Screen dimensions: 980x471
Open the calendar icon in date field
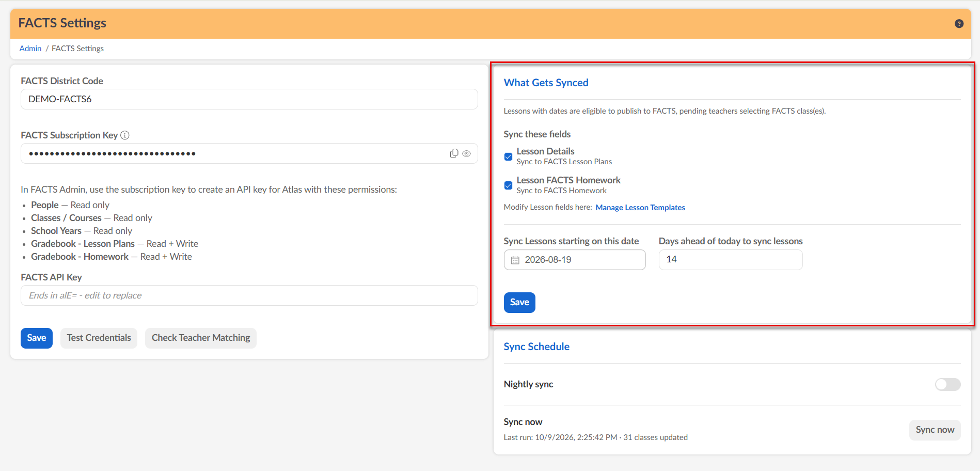pos(515,260)
